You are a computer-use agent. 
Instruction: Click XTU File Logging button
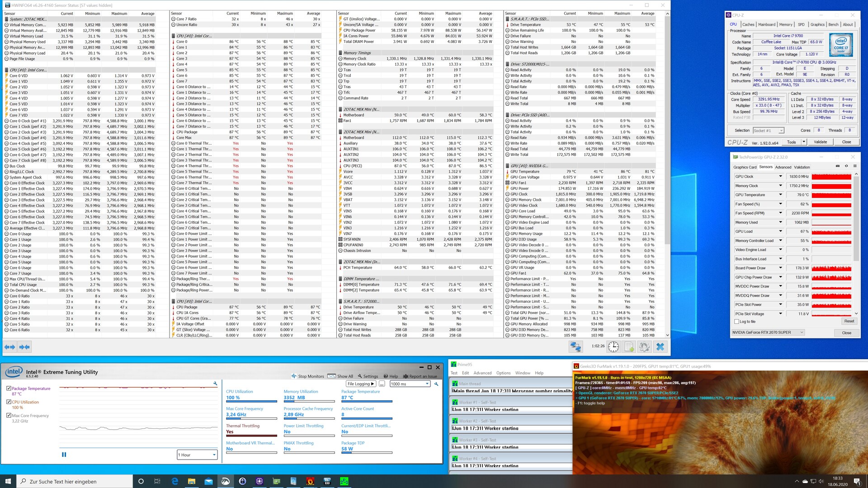[361, 384]
